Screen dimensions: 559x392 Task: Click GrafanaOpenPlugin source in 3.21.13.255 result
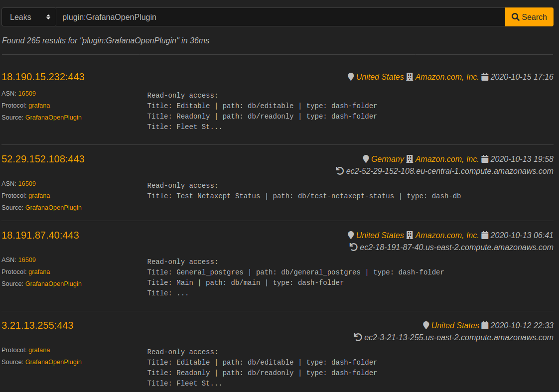(53, 362)
